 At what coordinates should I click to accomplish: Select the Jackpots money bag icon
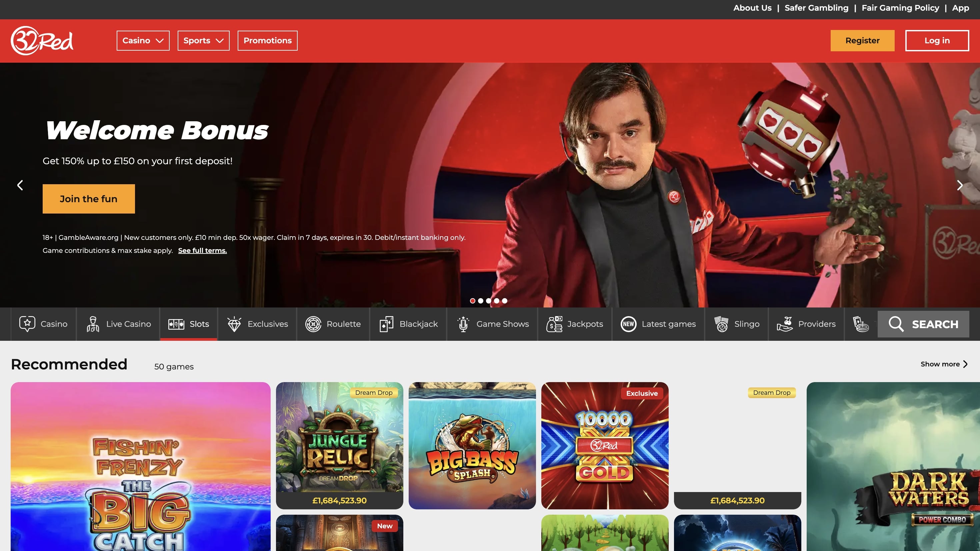pos(554,324)
